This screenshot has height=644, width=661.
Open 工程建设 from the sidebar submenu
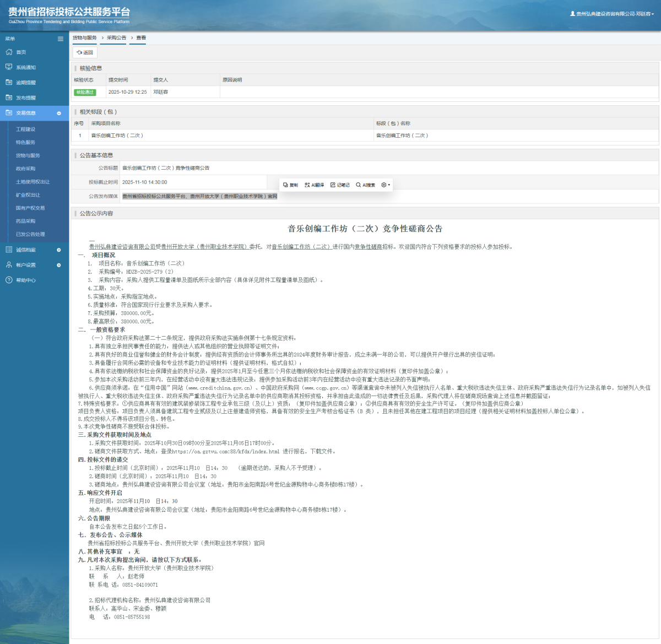point(25,129)
